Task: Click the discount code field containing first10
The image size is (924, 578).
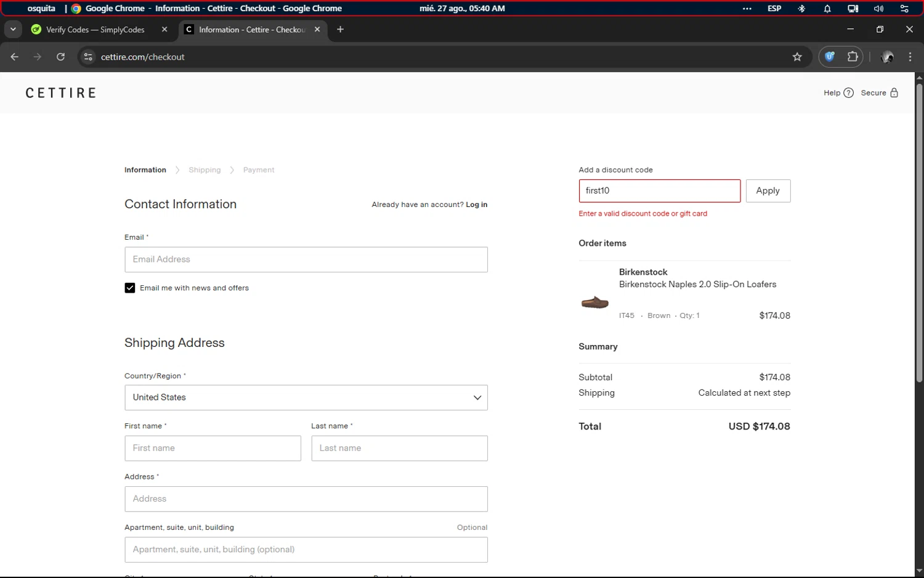Action: (660, 191)
